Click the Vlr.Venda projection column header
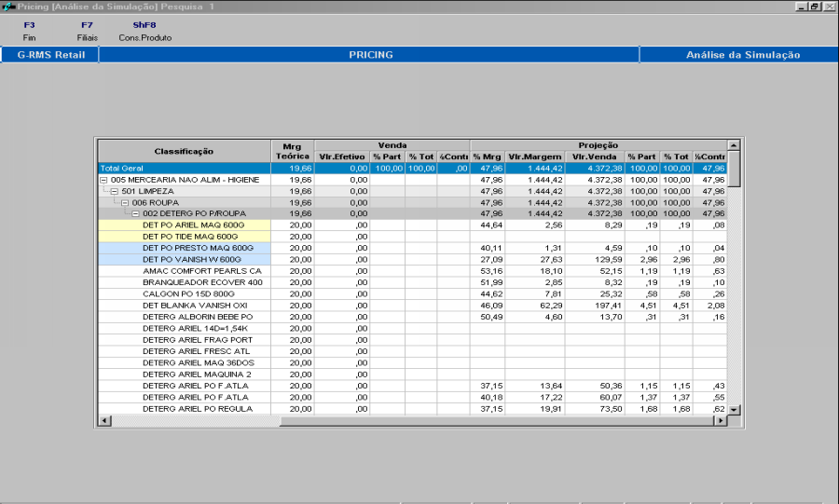The width and height of the screenshot is (839, 504). pos(595,157)
